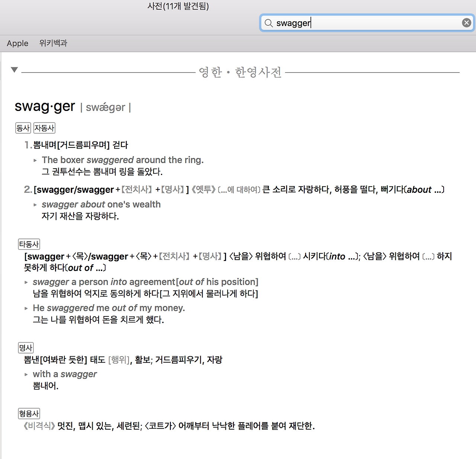Screen dimensions: 476x459
Task: Click the magnifying glass search icon
Action: (268, 23)
